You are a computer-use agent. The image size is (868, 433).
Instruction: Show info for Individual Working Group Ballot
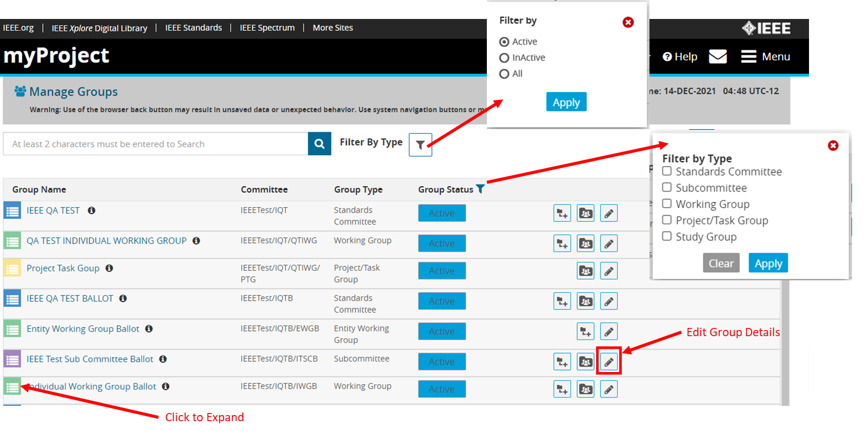tap(166, 386)
